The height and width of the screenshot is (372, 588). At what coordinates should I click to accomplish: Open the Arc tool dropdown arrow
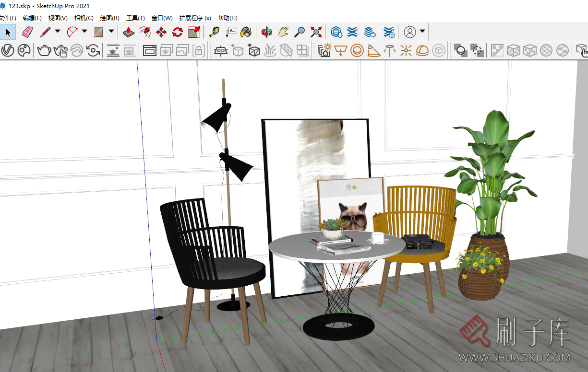point(84,32)
